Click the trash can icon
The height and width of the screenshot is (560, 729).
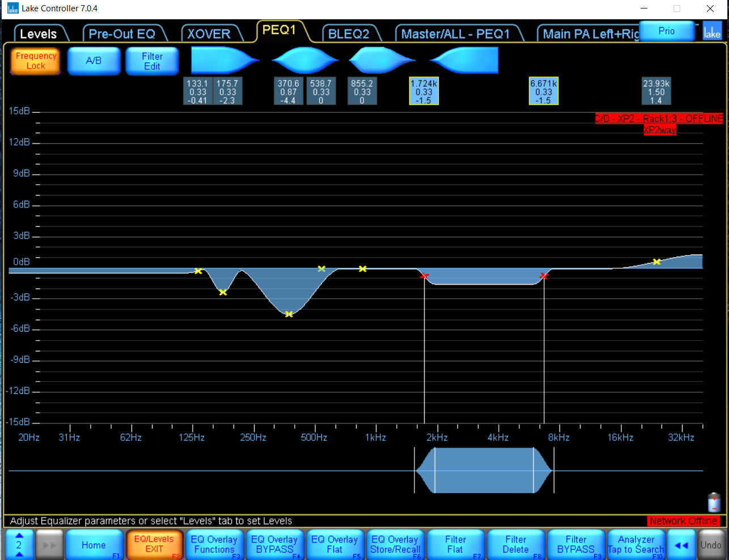tap(714, 502)
